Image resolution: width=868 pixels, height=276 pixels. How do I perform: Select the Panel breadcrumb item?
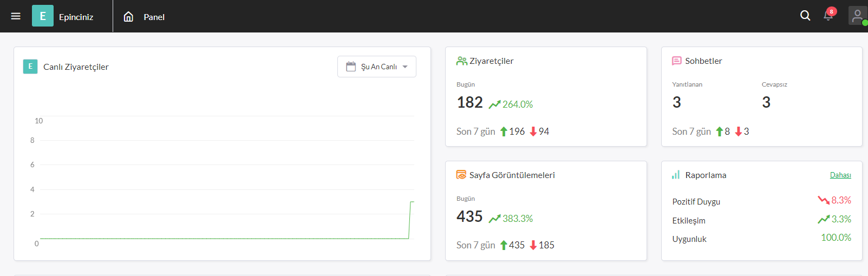click(154, 17)
